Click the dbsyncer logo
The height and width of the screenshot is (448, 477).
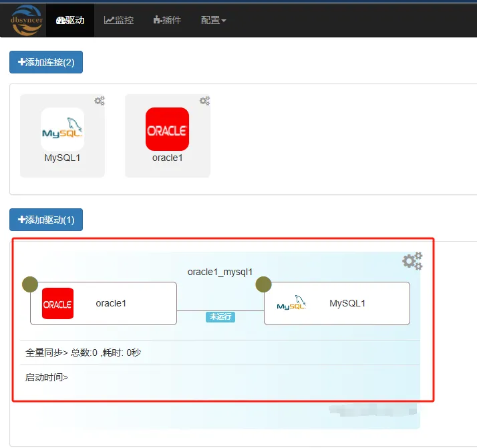click(25, 20)
